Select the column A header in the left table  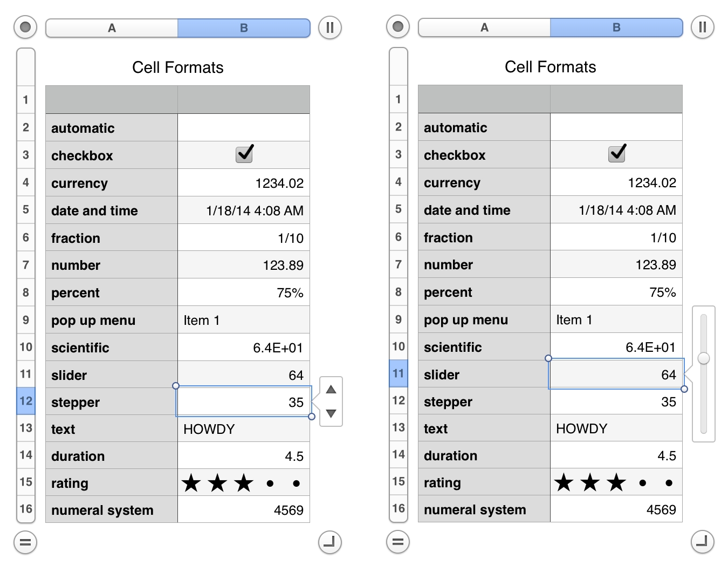(x=112, y=28)
